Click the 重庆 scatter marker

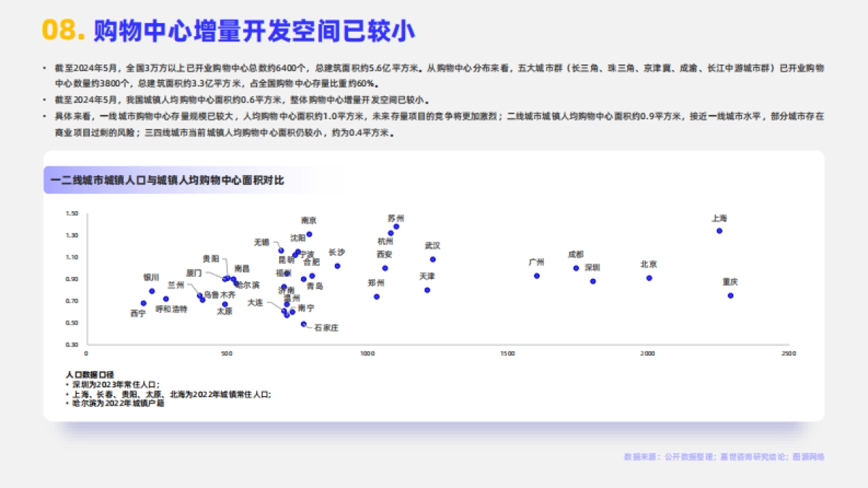click(x=731, y=294)
